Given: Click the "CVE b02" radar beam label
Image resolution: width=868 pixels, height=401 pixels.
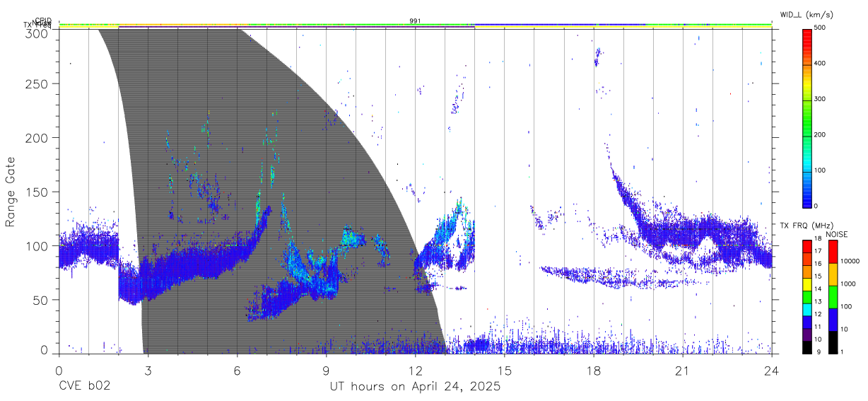Looking at the screenshot, I should (x=84, y=387).
